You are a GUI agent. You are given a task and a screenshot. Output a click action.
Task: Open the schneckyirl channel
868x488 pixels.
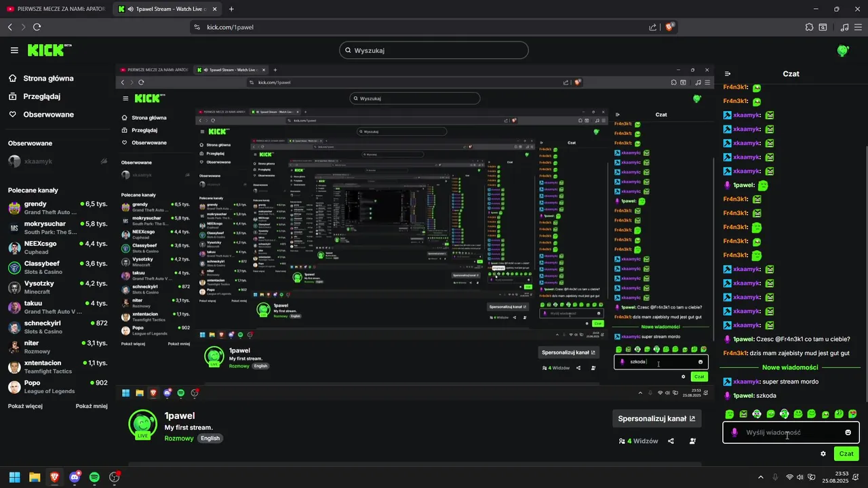point(58,327)
